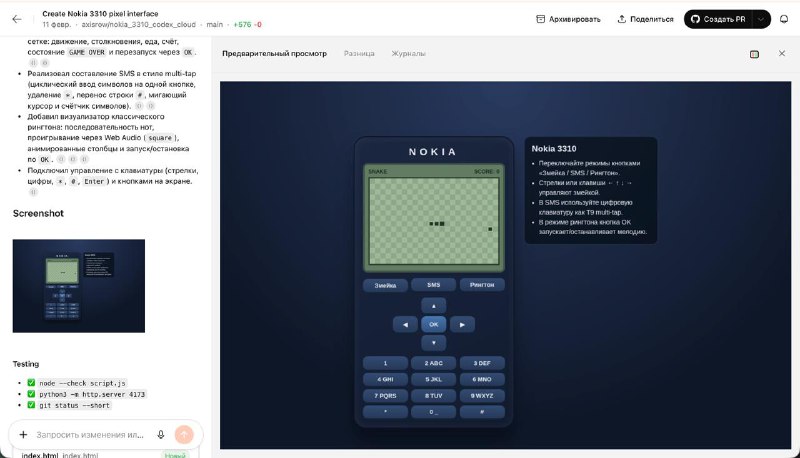This screenshot has width=800, height=458.
Task: Select the Змейка mode button
Action: 385,285
